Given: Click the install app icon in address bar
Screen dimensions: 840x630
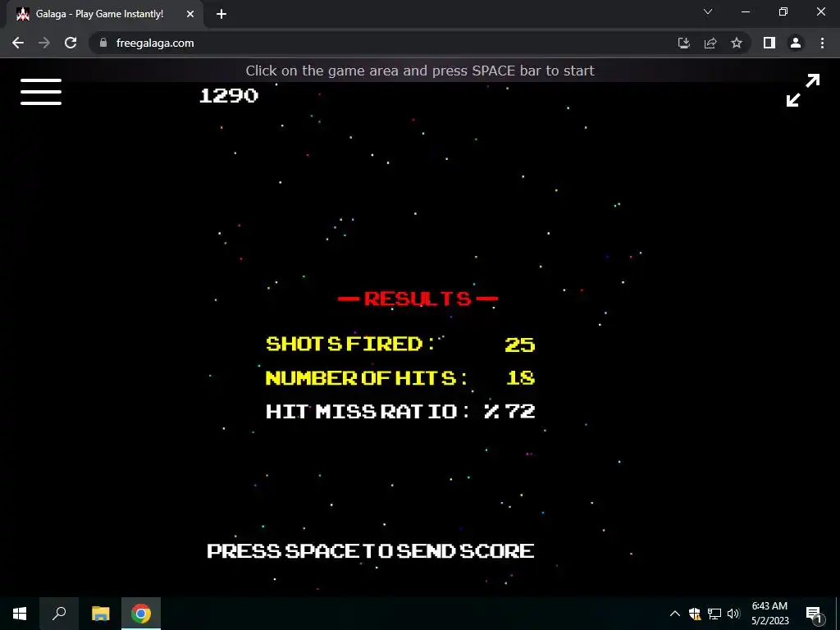Looking at the screenshot, I should 683,43.
